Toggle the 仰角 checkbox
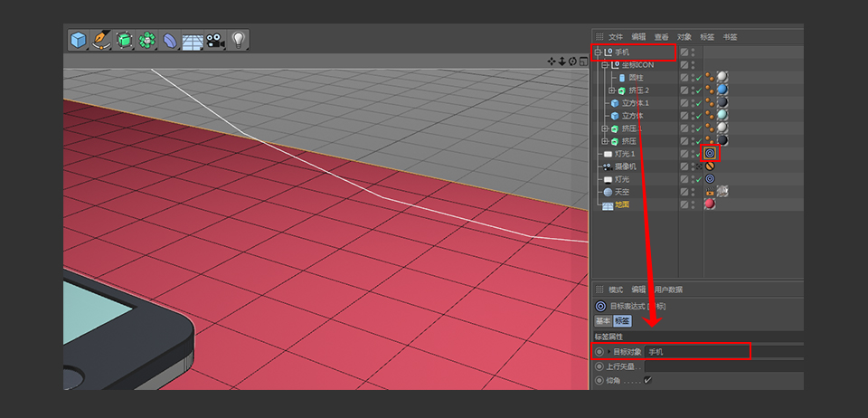The image size is (868, 418). pyautogui.click(x=647, y=381)
